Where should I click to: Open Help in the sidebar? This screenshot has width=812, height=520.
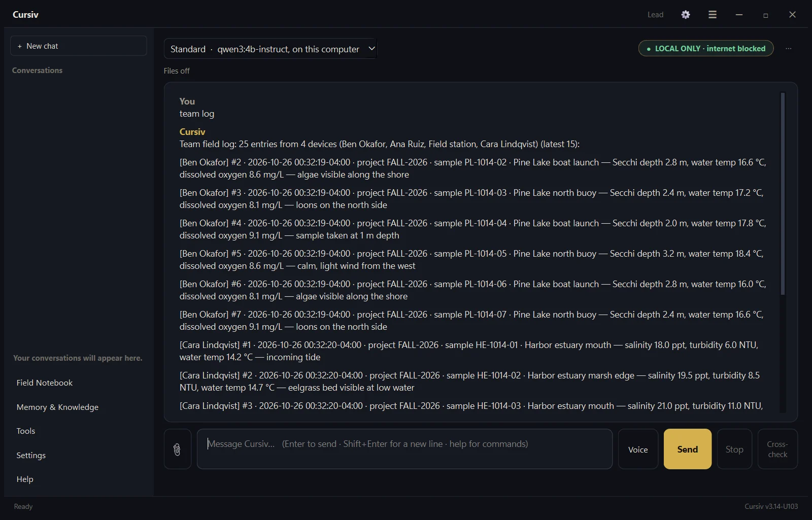[25, 479]
